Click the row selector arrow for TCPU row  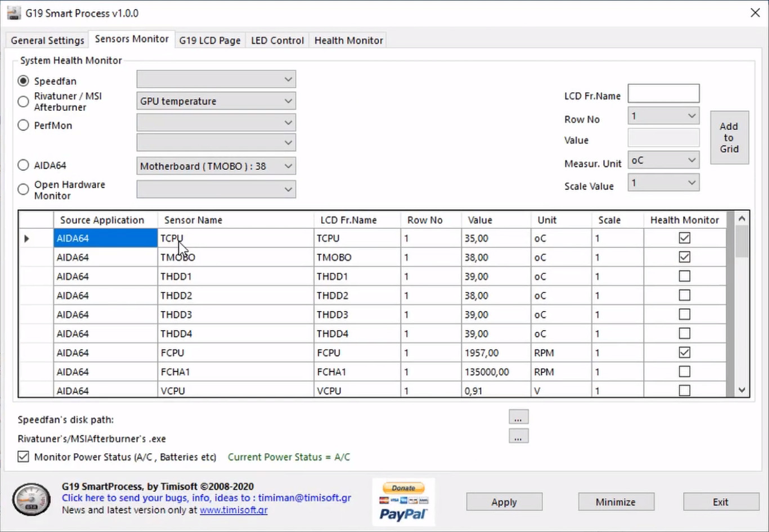click(27, 238)
